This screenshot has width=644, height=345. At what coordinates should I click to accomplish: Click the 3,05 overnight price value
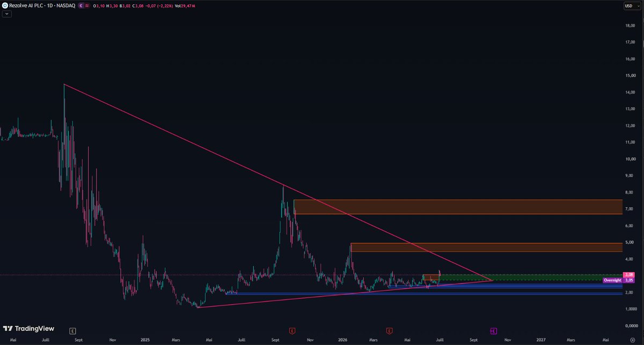coord(629,280)
